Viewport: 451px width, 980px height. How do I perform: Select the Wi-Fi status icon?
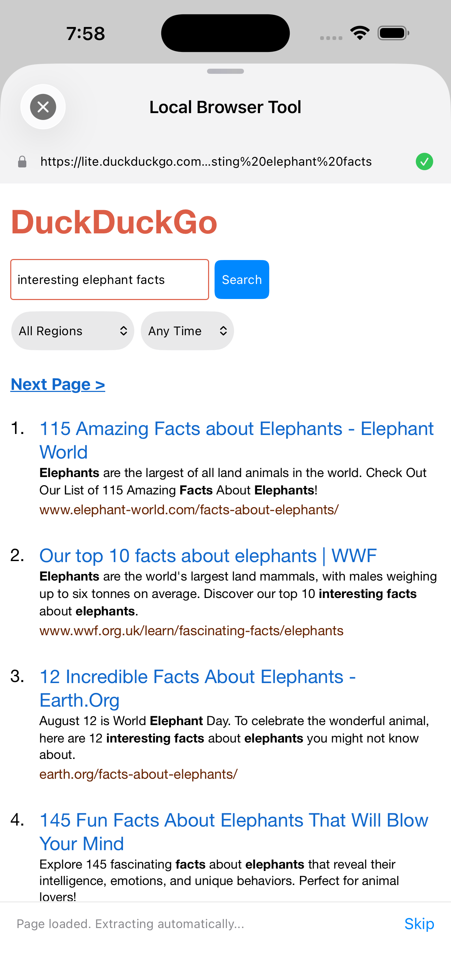pyautogui.click(x=359, y=33)
